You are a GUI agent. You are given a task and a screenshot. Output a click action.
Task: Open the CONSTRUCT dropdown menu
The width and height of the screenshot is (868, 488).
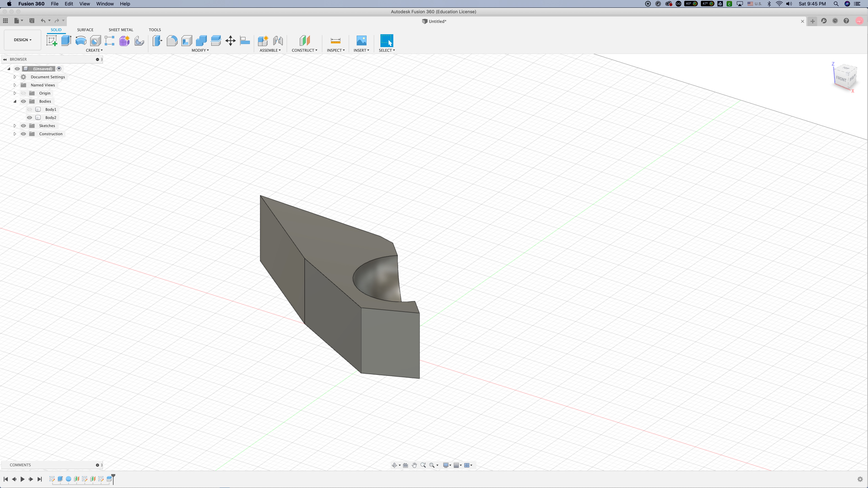pos(304,50)
